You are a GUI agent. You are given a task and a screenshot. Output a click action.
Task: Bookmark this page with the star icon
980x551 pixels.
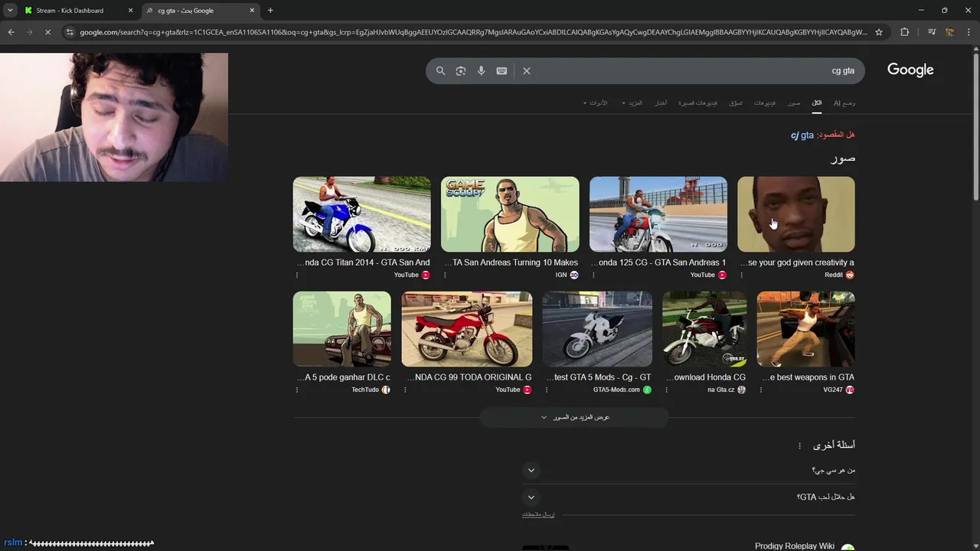tap(879, 32)
